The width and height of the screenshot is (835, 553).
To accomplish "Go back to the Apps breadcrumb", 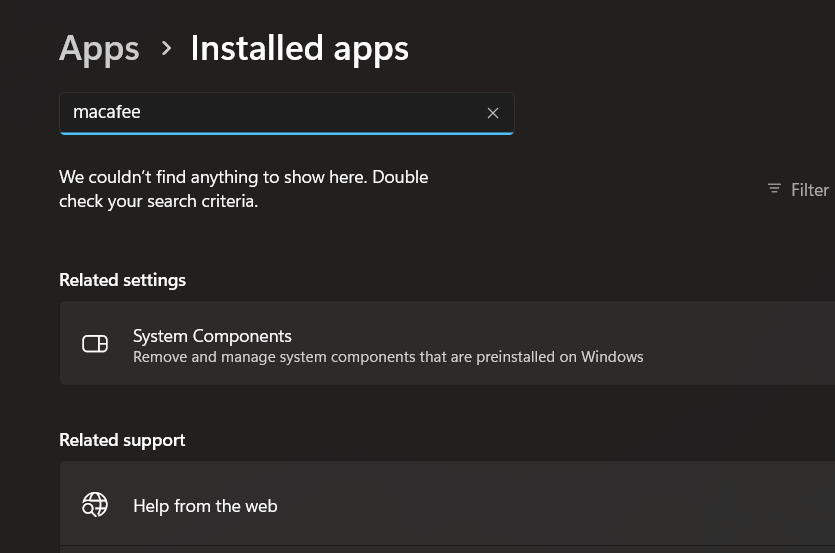I will [99, 48].
